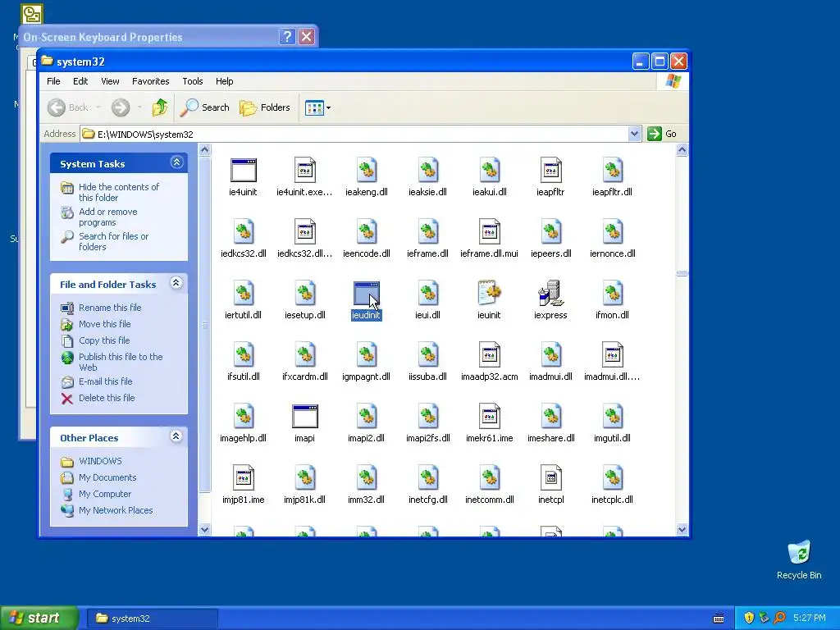Click E-mail this file link
This screenshot has width=840, height=630.
(x=106, y=381)
